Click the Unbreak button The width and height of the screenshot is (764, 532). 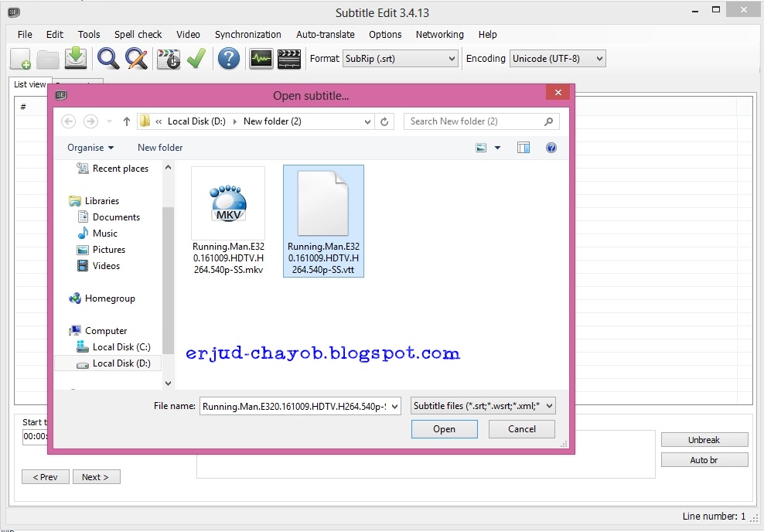pos(704,440)
